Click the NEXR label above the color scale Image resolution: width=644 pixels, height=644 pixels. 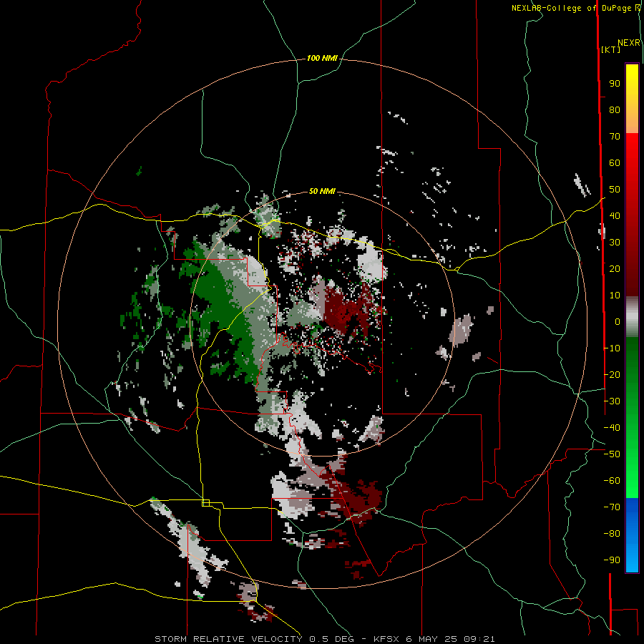pyautogui.click(x=629, y=43)
